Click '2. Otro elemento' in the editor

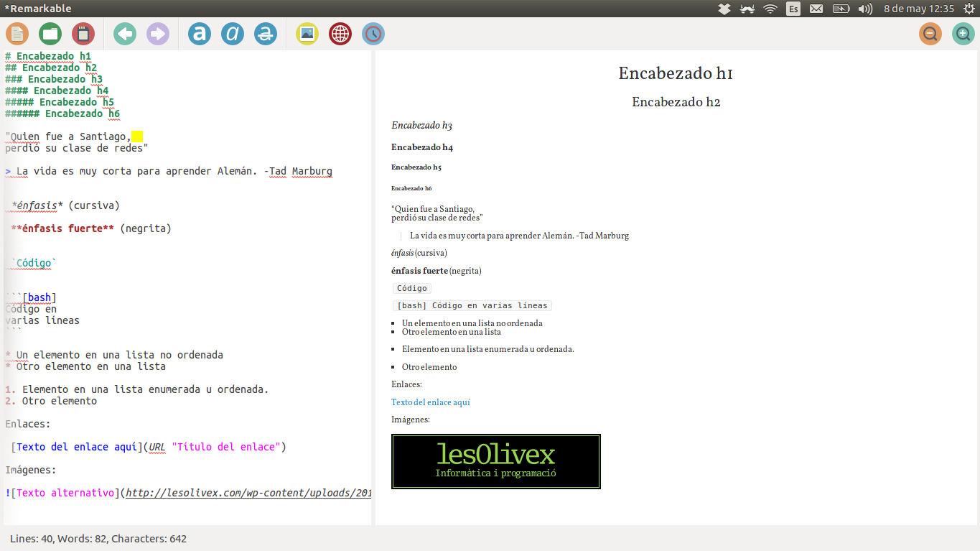coord(51,401)
